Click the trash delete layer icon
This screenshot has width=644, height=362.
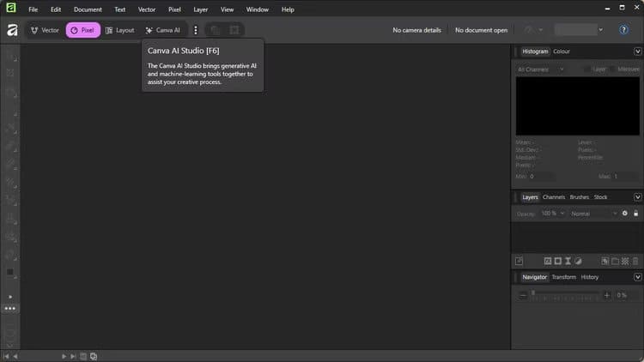[x=635, y=261]
